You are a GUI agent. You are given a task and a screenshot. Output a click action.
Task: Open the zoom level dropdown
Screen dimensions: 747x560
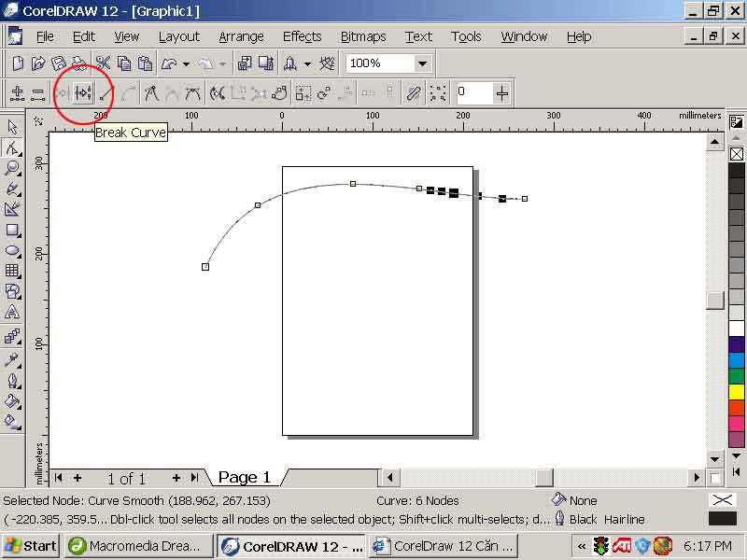422,63
